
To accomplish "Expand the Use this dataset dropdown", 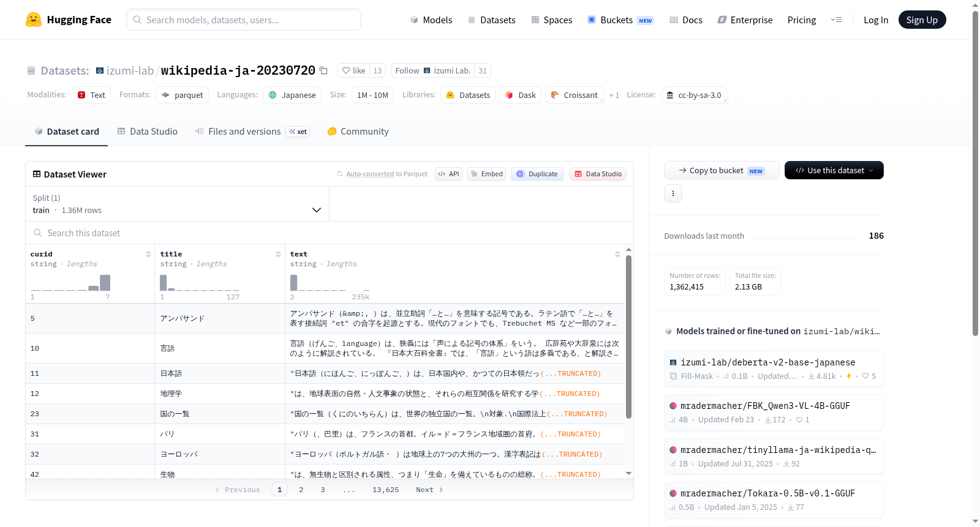I will click(x=834, y=170).
